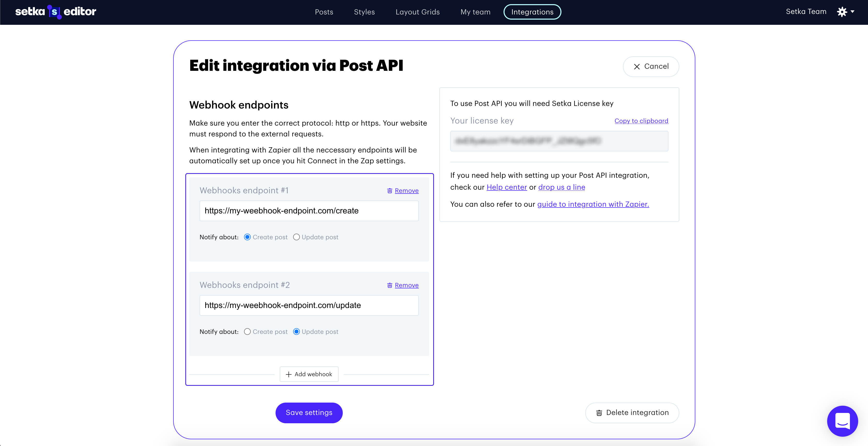868x446 pixels.
Task: Click the trash icon in Delete integration button
Action: pyautogui.click(x=599, y=413)
